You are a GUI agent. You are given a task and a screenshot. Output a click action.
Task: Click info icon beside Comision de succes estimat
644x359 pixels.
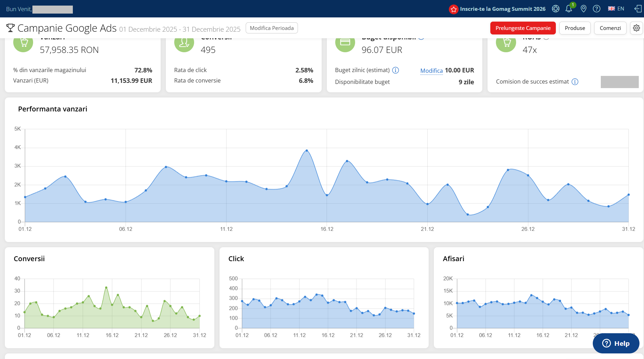[x=575, y=82]
